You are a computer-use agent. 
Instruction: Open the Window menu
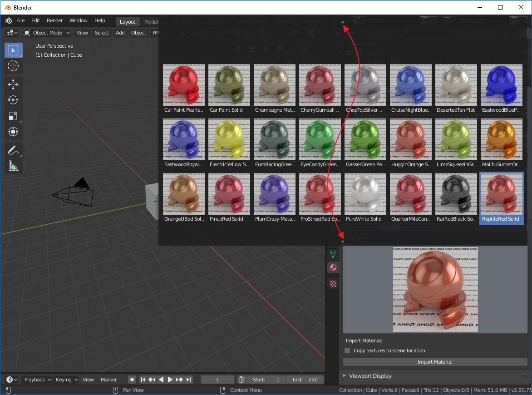(x=79, y=21)
